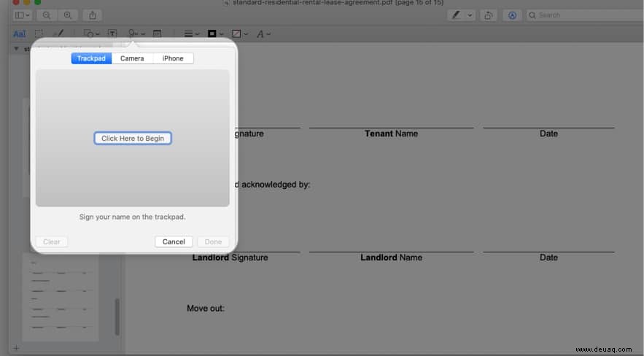Screen dimensions: 644x356
Task: Zoom in on the PDF
Action: click(x=68, y=15)
